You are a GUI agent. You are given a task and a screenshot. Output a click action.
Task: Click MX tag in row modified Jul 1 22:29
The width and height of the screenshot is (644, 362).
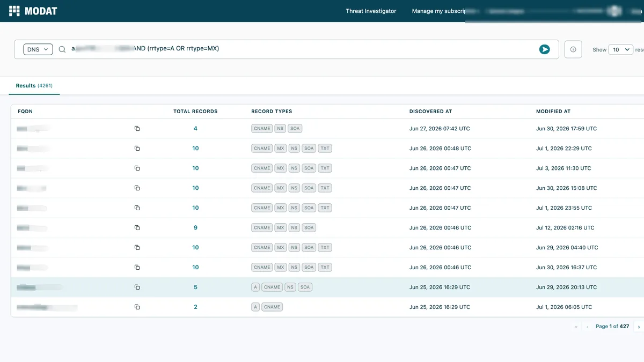pyautogui.click(x=280, y=149)
